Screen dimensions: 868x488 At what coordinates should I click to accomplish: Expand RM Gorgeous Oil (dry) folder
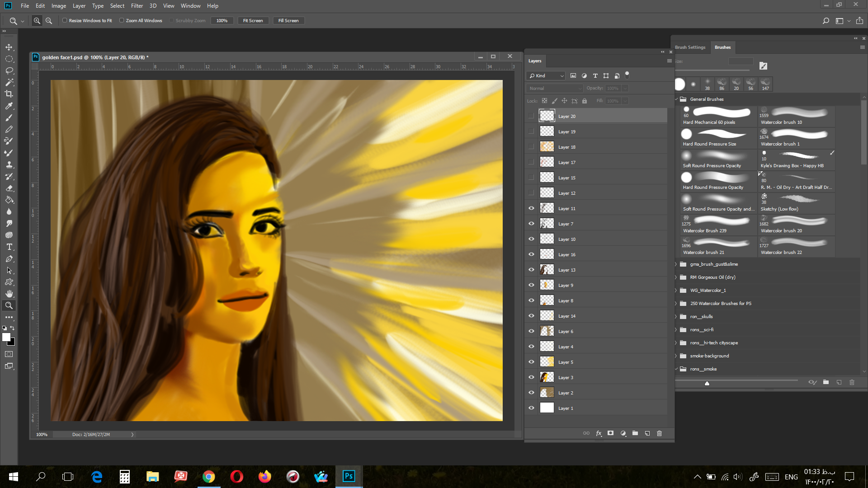pyautogui.click(x=677, y=277)
